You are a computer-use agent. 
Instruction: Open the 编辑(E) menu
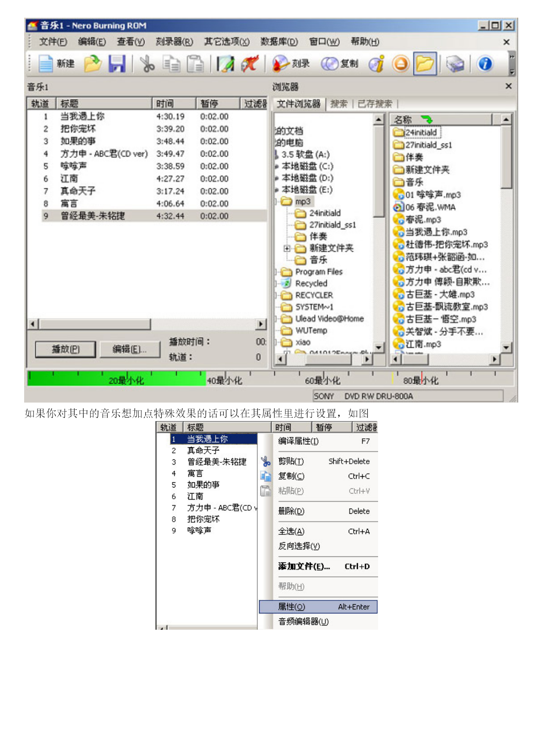point(92,42)
